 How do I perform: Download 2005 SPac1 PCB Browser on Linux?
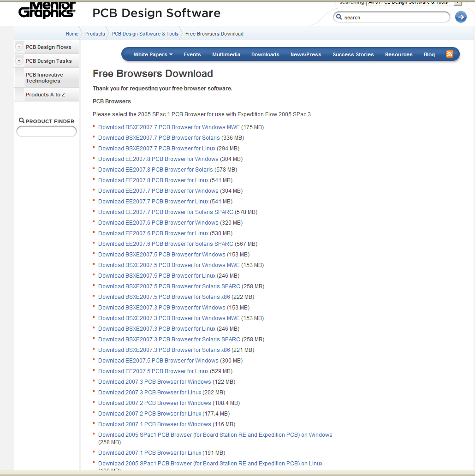[x=210, y=464]
